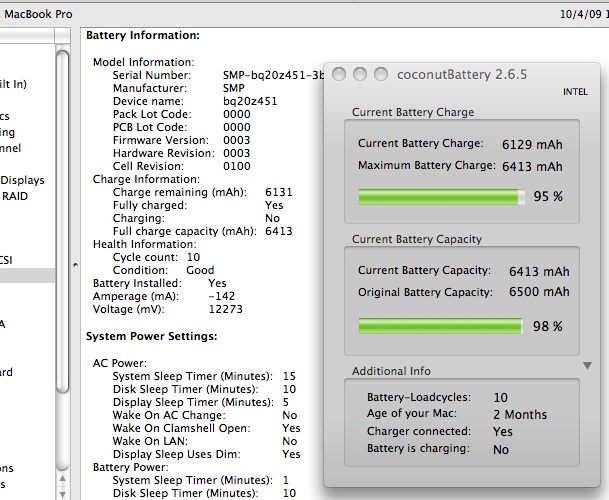
Task: Click the Condition value Good
Action: click(200, 270)
